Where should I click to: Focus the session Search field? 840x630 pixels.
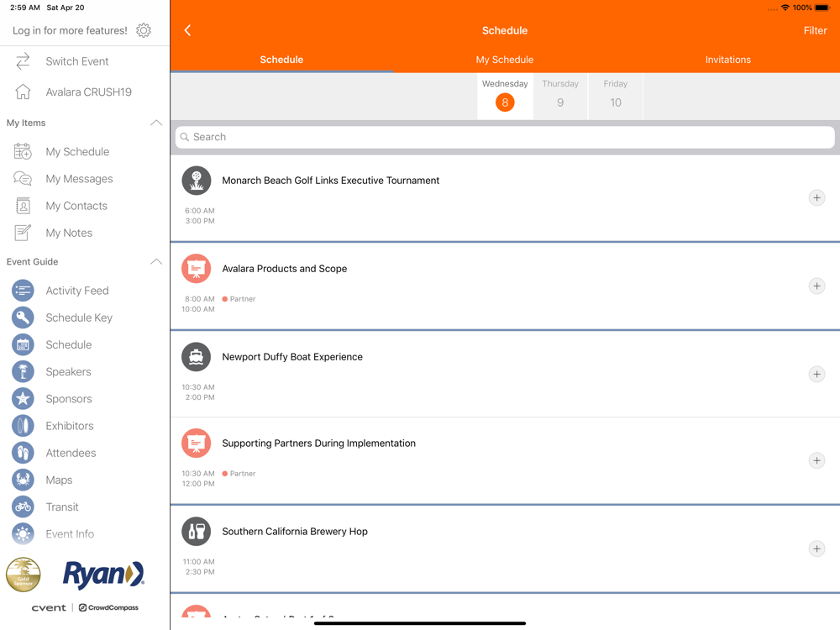505,137
